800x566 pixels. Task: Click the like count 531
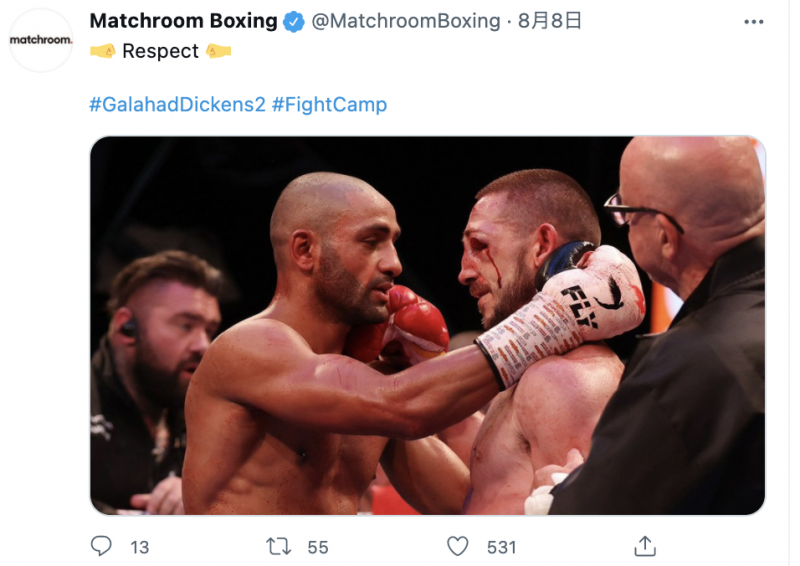[502, 547]
